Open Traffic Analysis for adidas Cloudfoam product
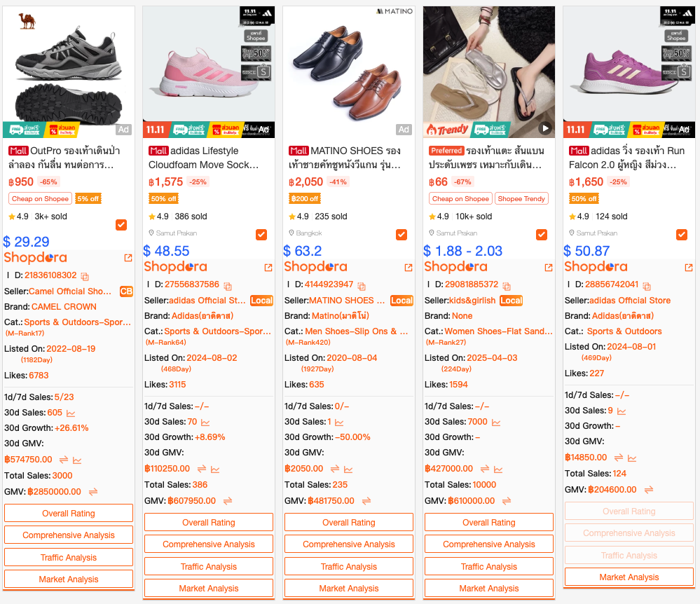This screenshot has width=700, height=604. pyautogui.click(x=209, y=566)
